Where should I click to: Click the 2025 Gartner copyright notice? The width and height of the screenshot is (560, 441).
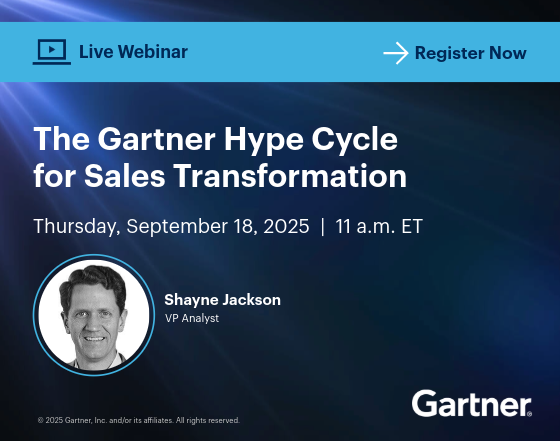(x=139, y=420)
